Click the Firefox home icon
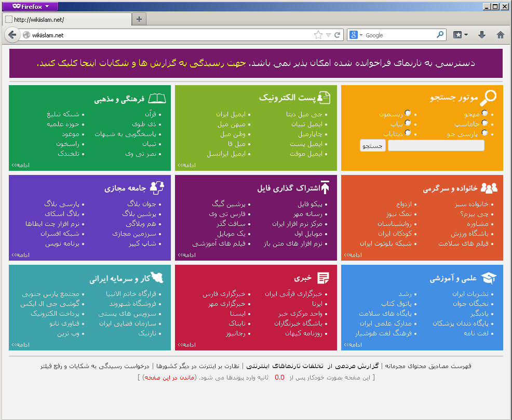The width and height of the screenshot is (512, 420). click(x=500, y=35)
